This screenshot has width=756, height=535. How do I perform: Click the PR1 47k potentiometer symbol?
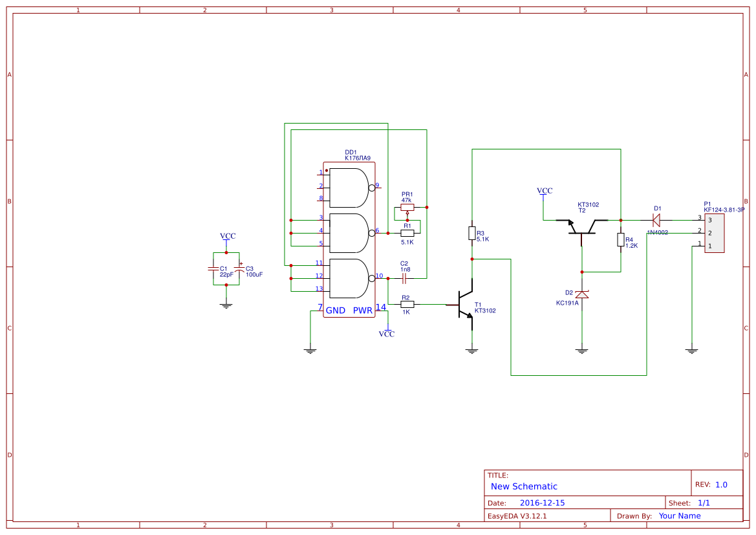[x=407, y=208]
